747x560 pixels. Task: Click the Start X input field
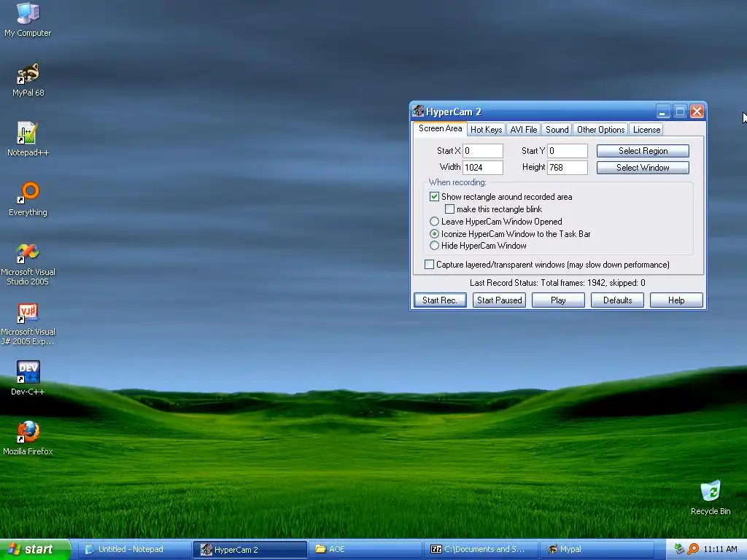coord(483,151)
